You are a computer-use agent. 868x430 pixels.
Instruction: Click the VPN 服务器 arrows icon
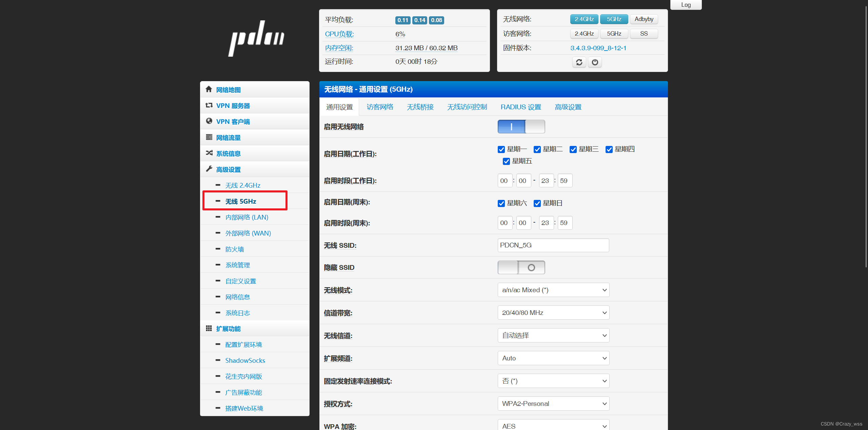click(209, 106)
